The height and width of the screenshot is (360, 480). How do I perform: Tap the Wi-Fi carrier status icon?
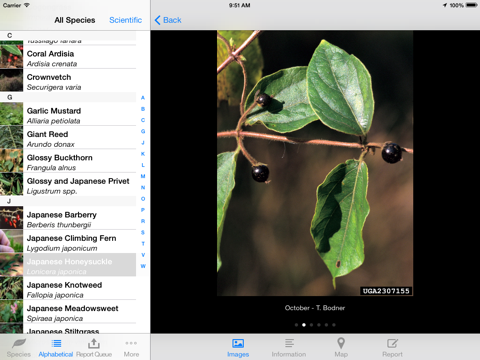(27, 5)
